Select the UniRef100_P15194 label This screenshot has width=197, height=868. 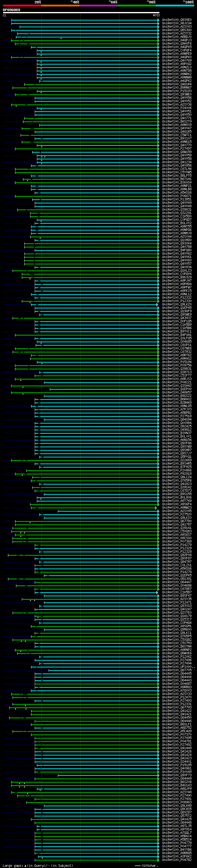coord(176,362)
